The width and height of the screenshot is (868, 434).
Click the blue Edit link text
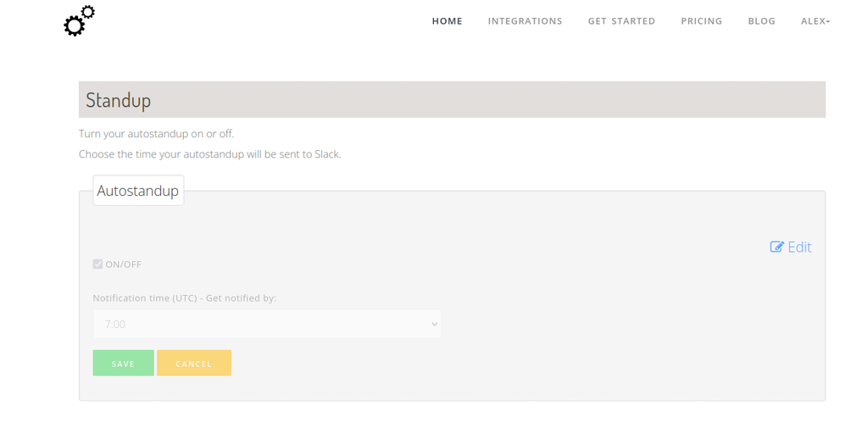pos(799,247)
